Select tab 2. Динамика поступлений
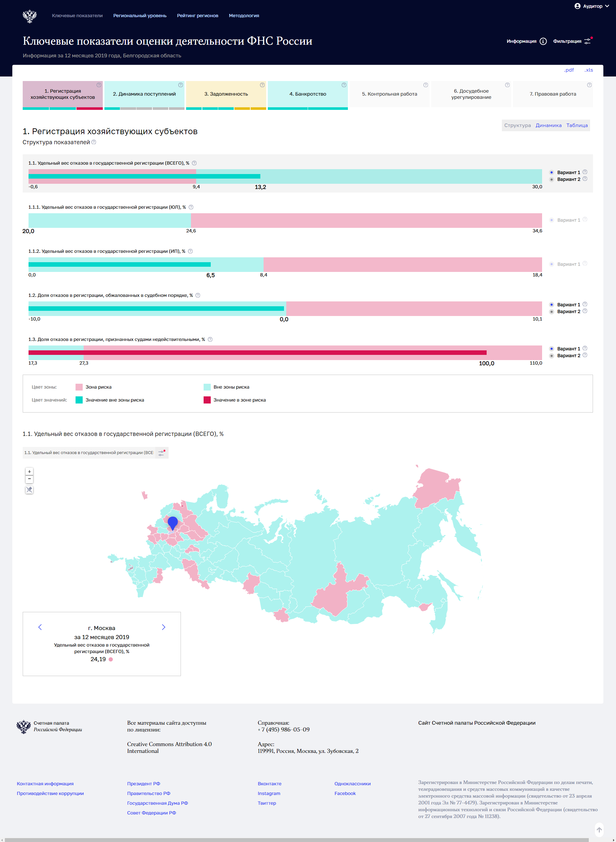This screenshot has width=616, height=842. click(144, 94)
